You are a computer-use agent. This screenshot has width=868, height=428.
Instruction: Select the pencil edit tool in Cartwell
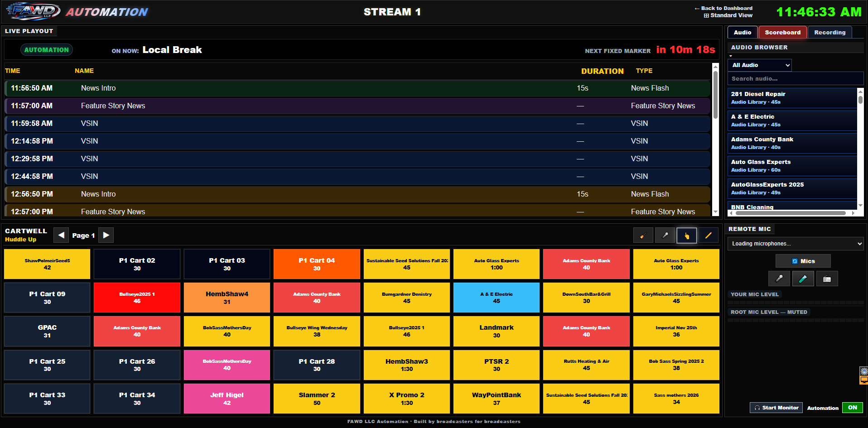709,236
